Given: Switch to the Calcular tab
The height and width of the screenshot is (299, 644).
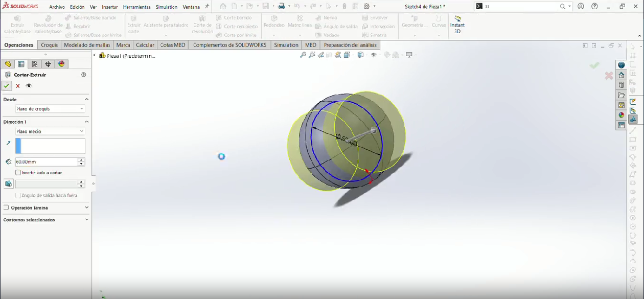Looking at the screenshot, I should pyautogui.click(x=145, y=45).
